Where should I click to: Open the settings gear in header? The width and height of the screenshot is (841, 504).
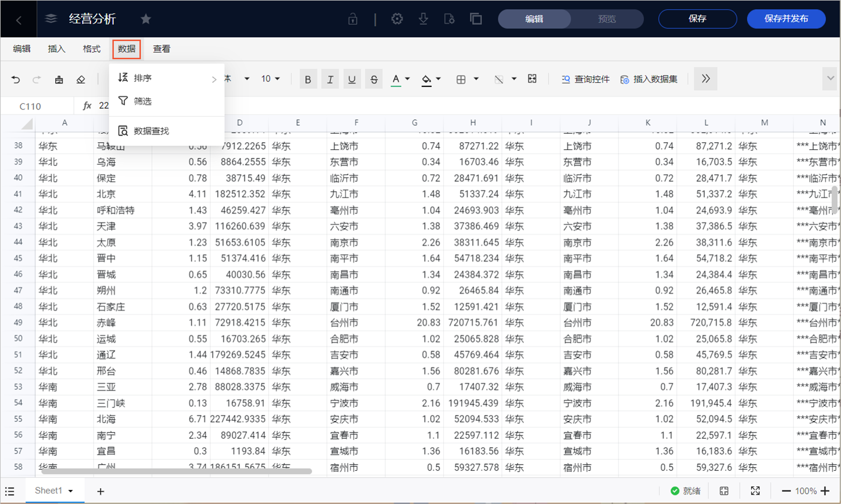397,19
